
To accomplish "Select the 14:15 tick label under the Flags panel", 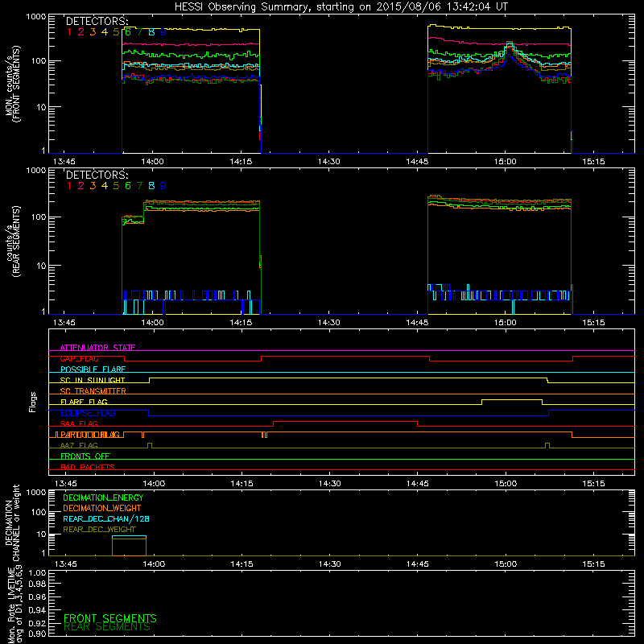I will (242, 484).
